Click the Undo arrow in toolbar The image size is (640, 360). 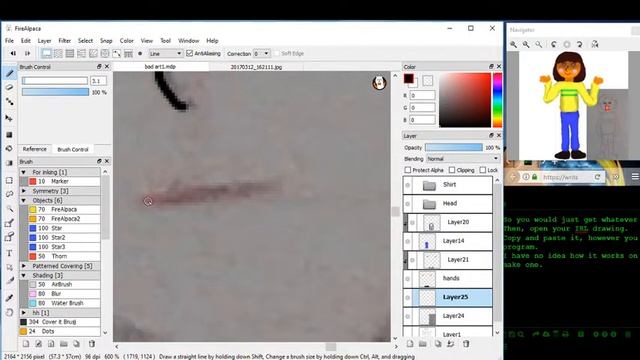point(13,53)
